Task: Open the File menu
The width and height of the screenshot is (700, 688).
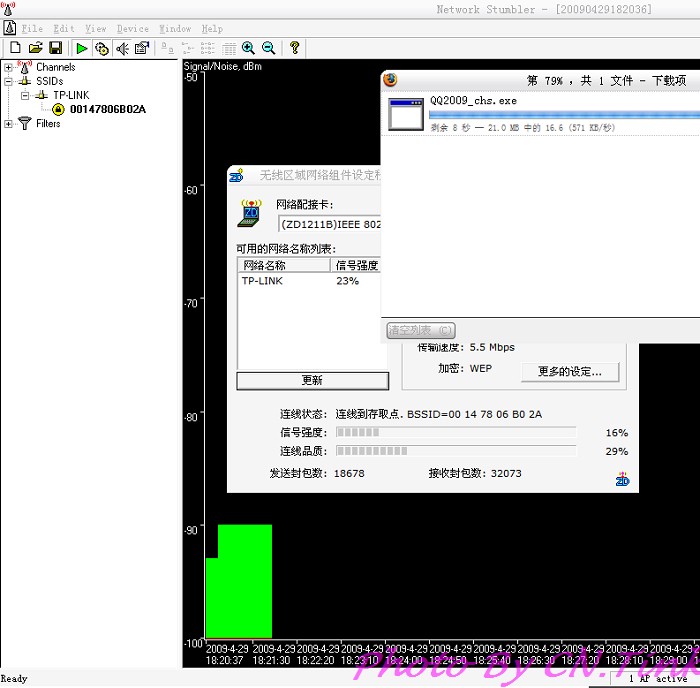Action: pyautogui.click(x=32, y=29)
